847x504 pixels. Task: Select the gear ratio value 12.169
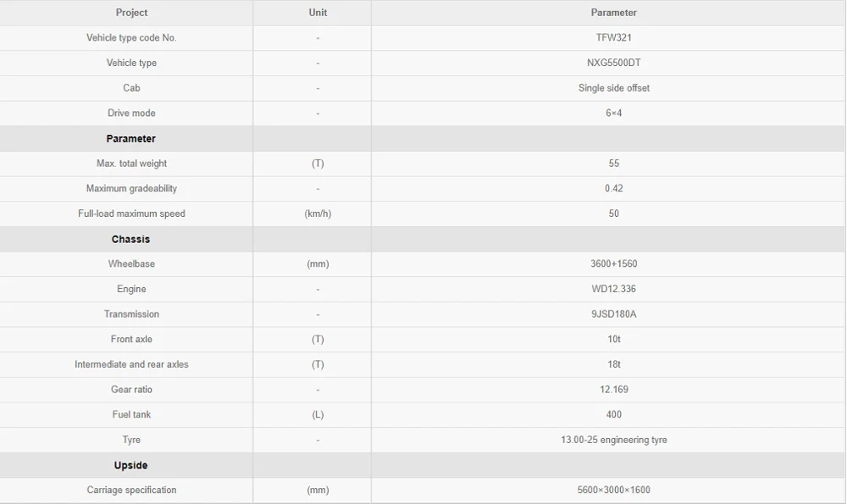[x=613, y=390]
